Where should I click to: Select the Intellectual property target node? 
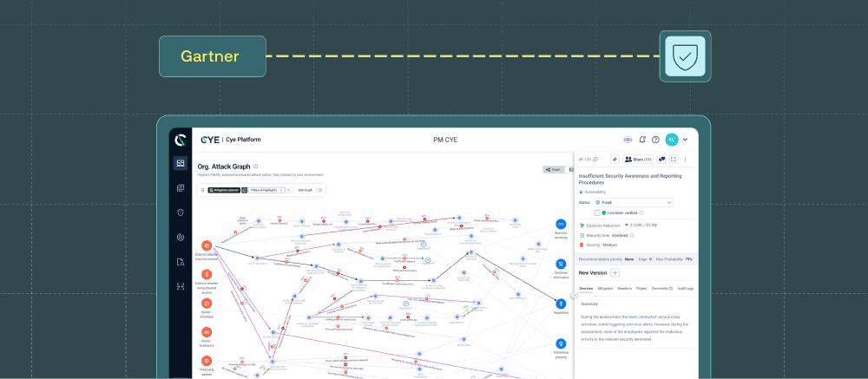click(x=561, y=343)
